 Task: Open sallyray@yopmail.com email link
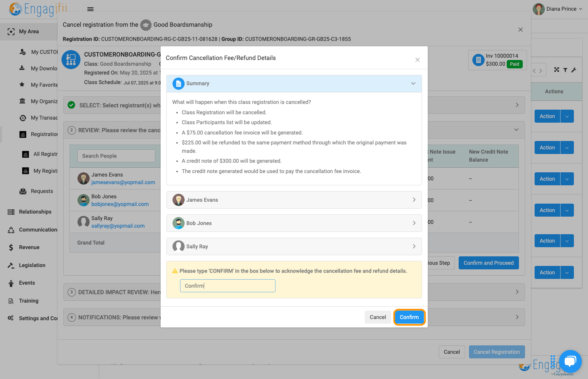(118, 226)
